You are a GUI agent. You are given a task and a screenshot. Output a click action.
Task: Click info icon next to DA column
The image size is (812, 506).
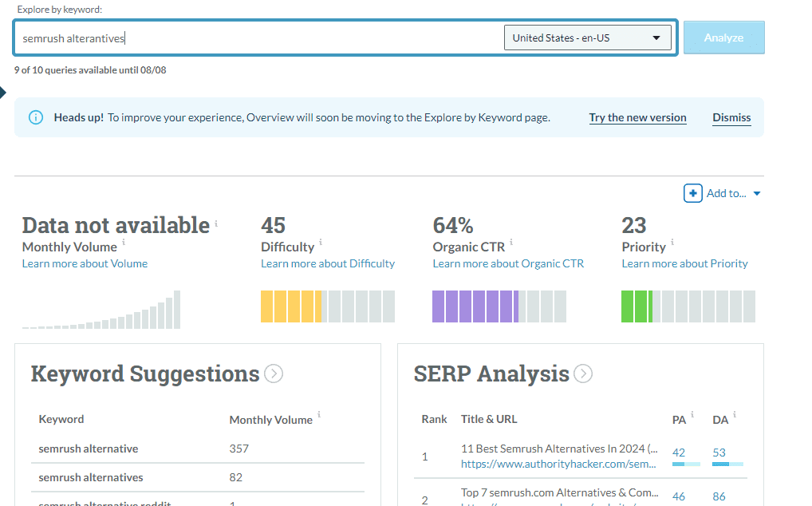[735, 414]
